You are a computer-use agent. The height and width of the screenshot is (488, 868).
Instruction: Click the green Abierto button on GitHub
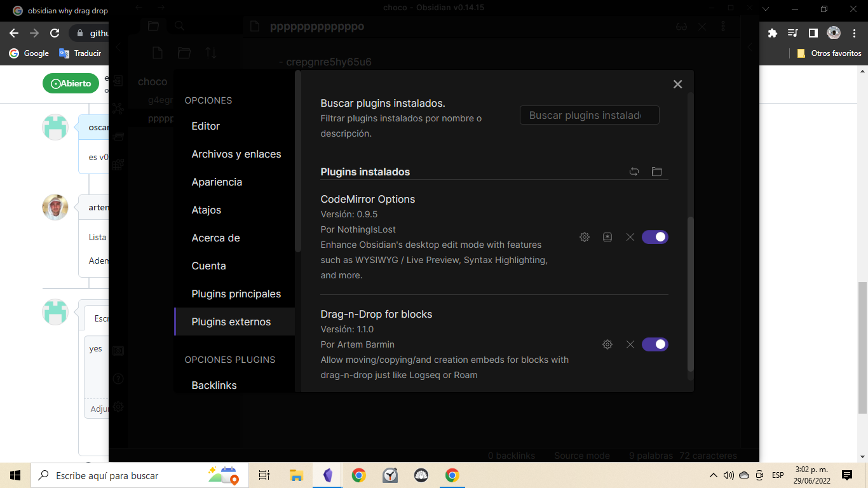(x=71, y=83)
